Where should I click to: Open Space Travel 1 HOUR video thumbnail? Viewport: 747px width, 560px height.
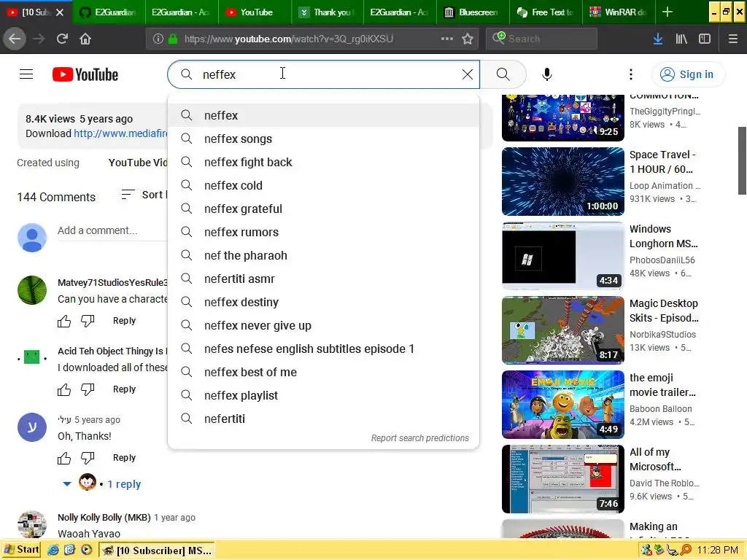[563, 182]
